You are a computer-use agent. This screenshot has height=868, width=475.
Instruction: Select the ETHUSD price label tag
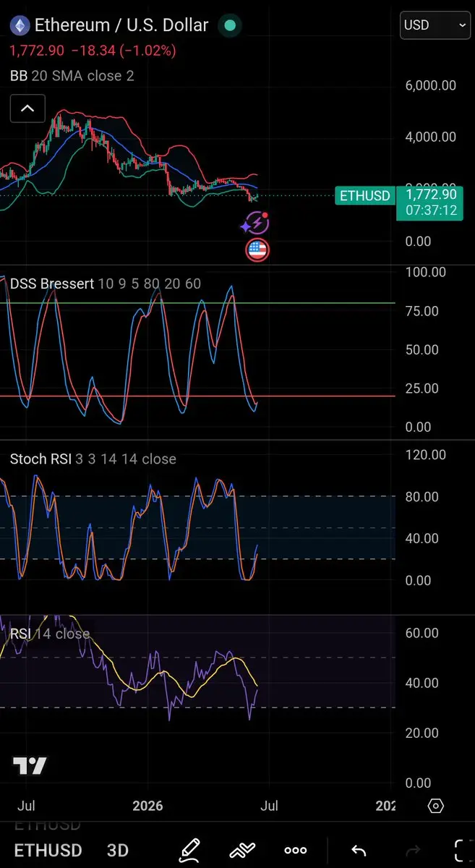tap(365, 196)
